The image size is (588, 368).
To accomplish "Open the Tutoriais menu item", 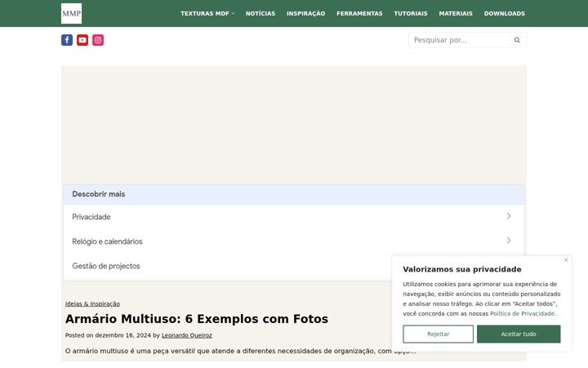I will (x=411, y=14).
